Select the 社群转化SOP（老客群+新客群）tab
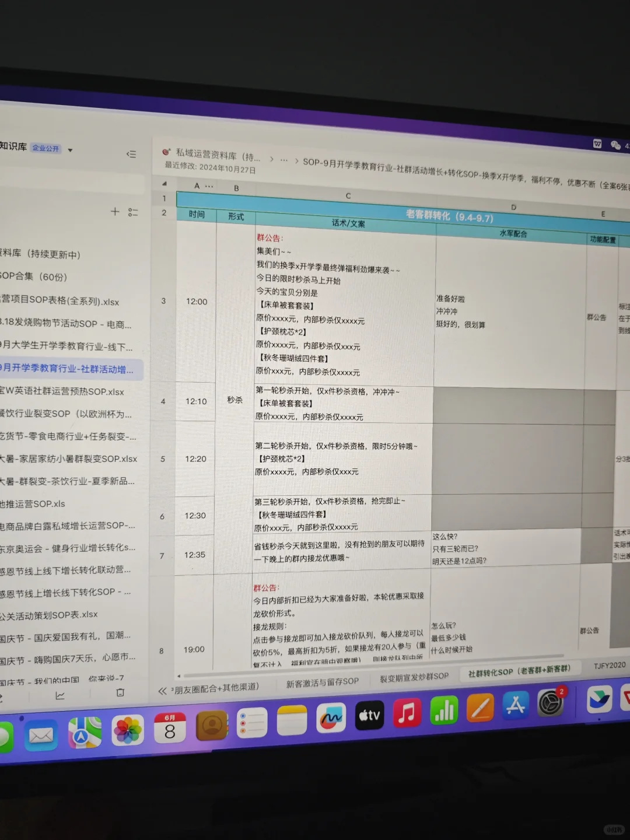Viewport: 630px width, 840px height. point(518,671)
